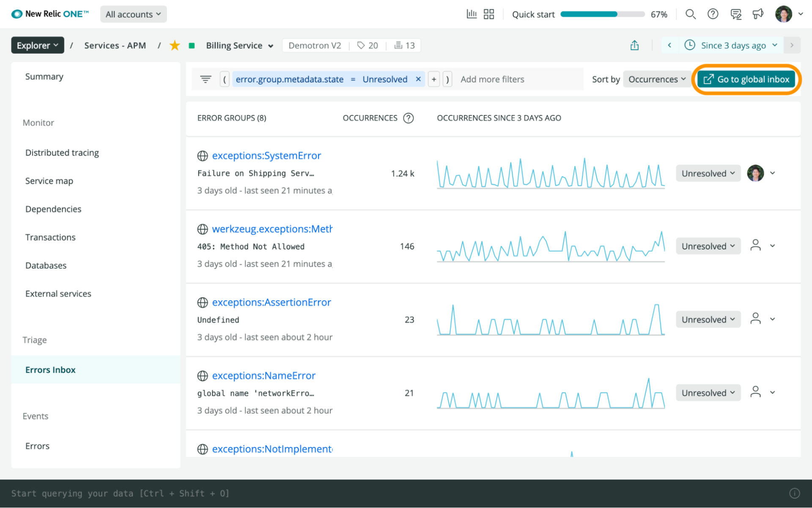Screen dimensions: 812x508
Task: Open the All accounts dropdown
Action: pyautogui.click(x=133, y=14)
